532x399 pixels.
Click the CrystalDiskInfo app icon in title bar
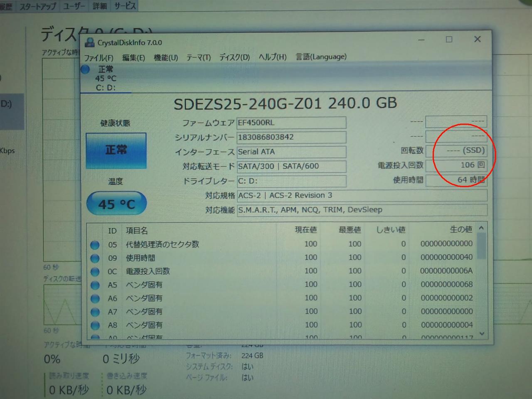89,42
